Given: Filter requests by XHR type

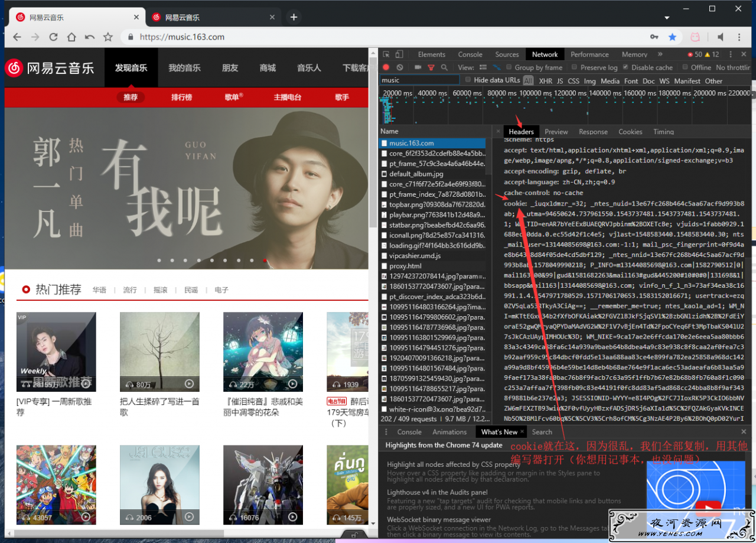Looking at the screenshot, I should click(545, 81).
